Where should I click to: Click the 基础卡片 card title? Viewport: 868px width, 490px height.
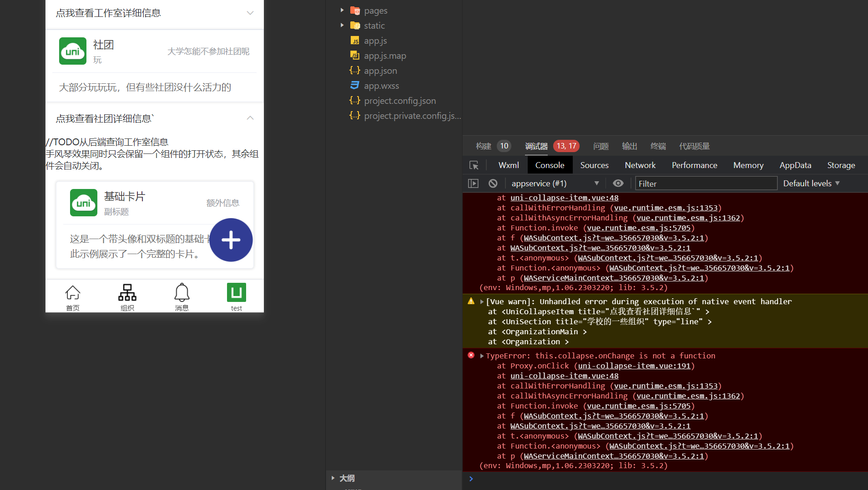tap(125, 196)
